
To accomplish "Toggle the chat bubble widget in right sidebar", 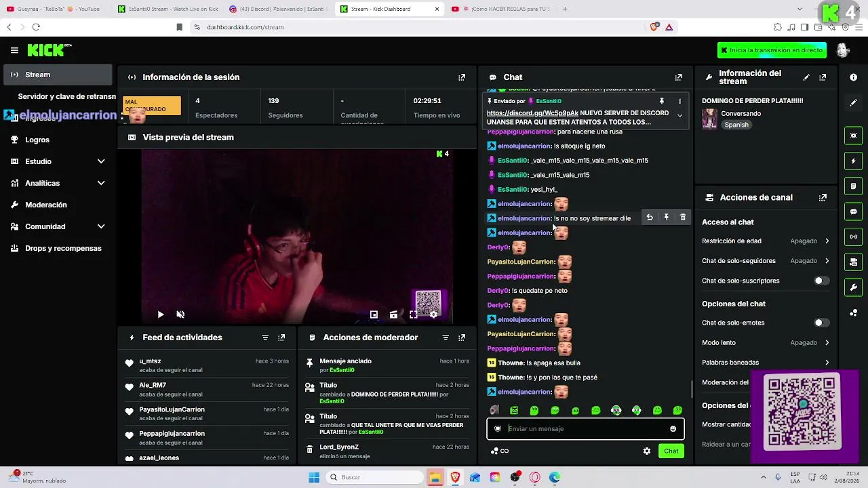I will click(853, 211).
